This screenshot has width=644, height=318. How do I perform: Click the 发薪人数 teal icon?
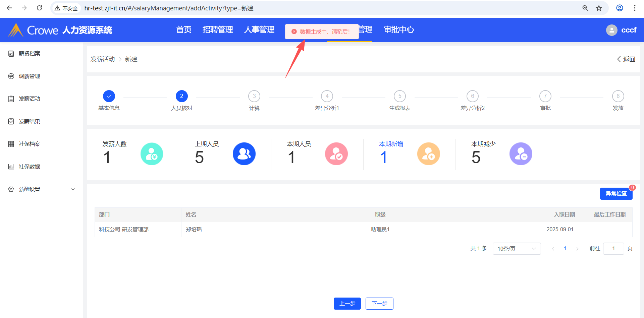pyautogui.click(x=152, y=154)
